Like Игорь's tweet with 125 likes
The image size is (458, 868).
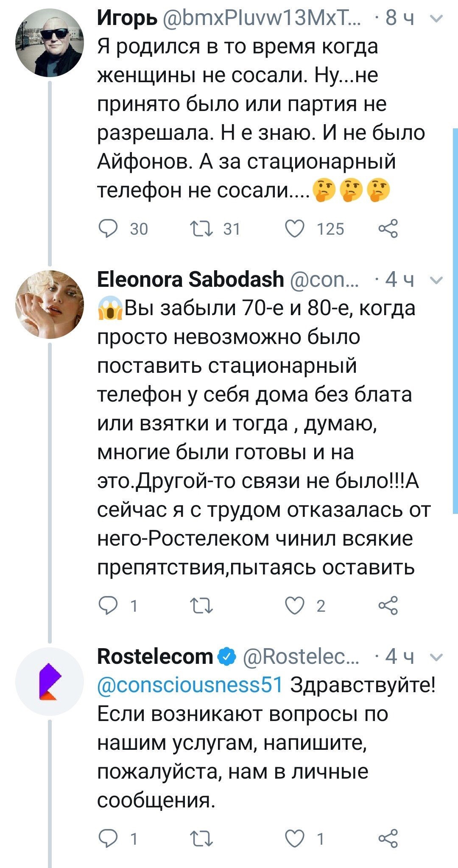point(297,228)
